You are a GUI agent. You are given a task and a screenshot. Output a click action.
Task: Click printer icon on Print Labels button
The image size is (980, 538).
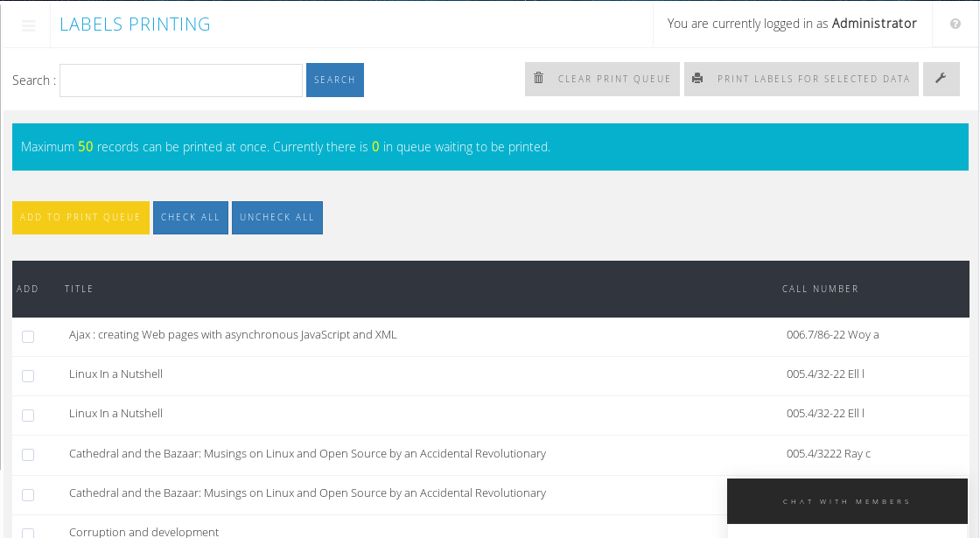point(697,79)
